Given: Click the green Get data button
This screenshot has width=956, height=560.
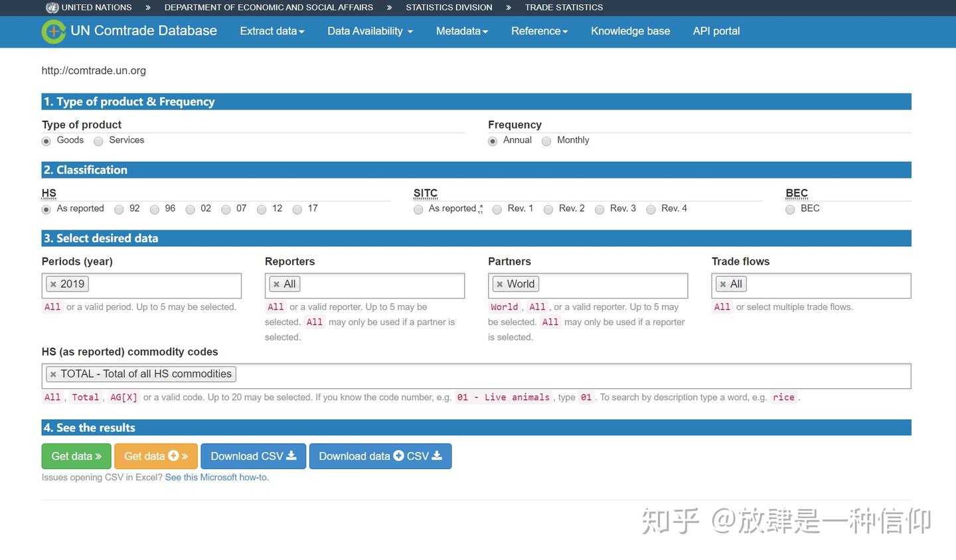Looking at the screenshot, I should 76,456.
